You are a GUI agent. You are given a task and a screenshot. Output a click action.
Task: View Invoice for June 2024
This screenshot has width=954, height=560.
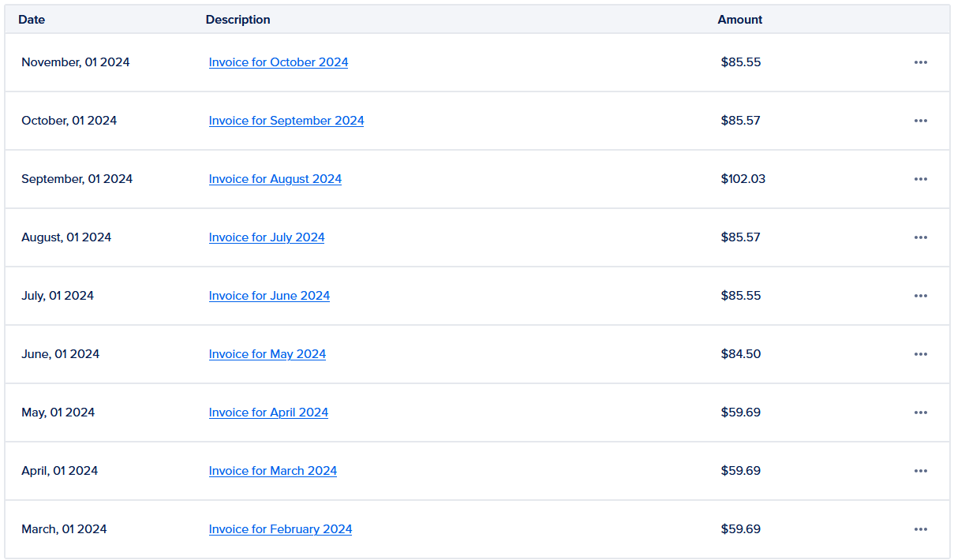point(269,296)
